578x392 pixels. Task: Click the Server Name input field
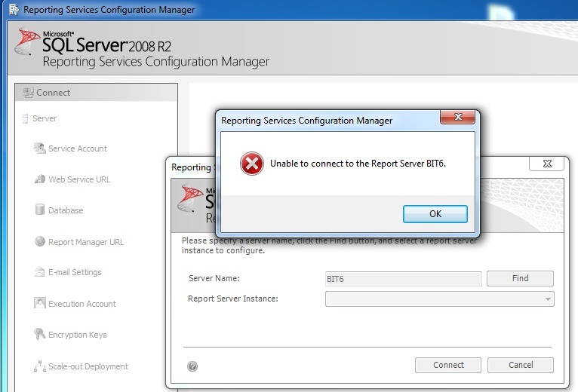(403, 279)
